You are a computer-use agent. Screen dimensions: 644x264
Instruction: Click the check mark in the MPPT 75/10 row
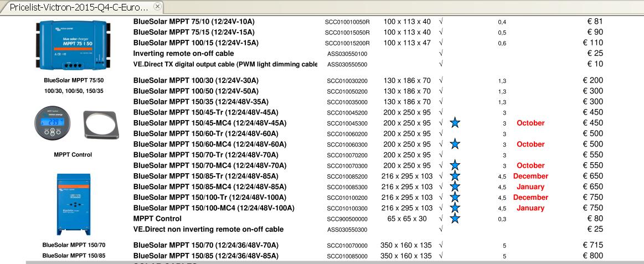[x=441, y=22]
